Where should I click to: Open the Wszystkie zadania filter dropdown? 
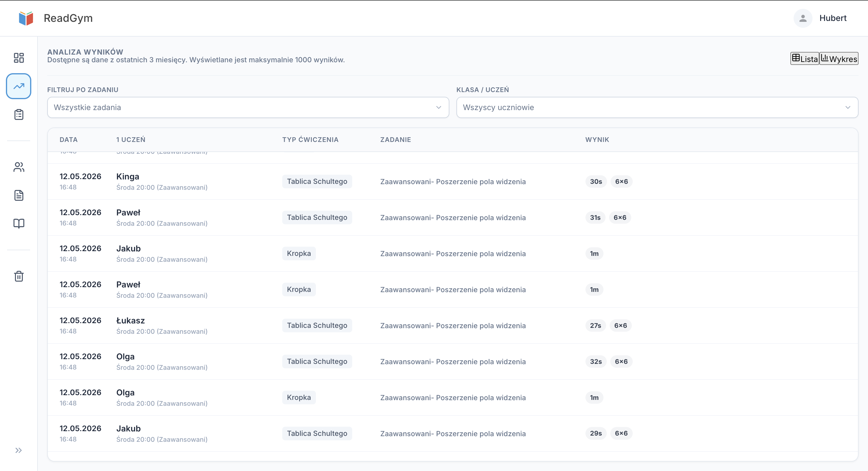coord(248,107)
